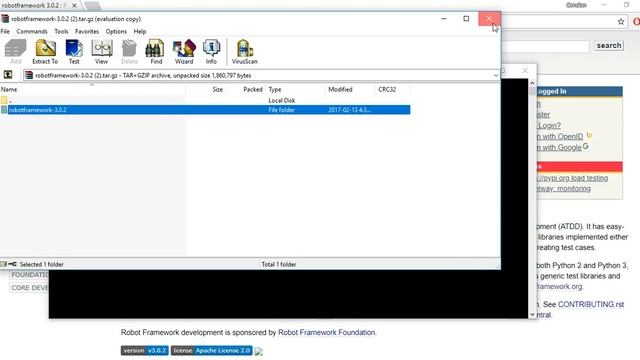
Task: Go up one level with folder-up icon
Action: (8, 75)
